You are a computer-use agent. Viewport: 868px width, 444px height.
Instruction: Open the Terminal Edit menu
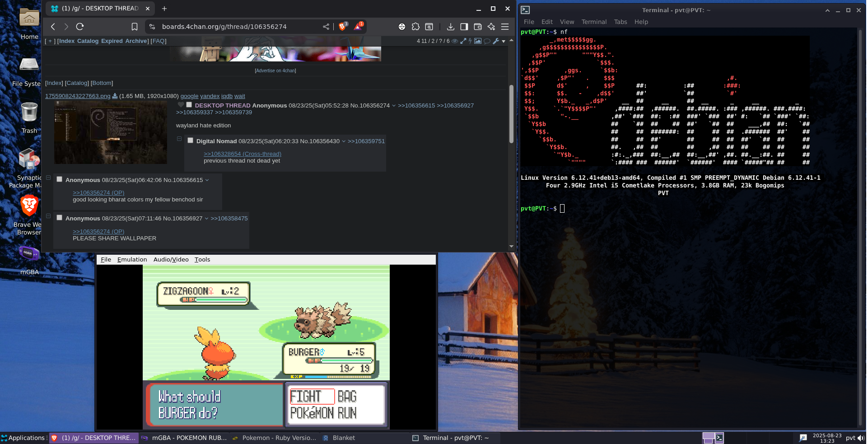pos(547,22)
